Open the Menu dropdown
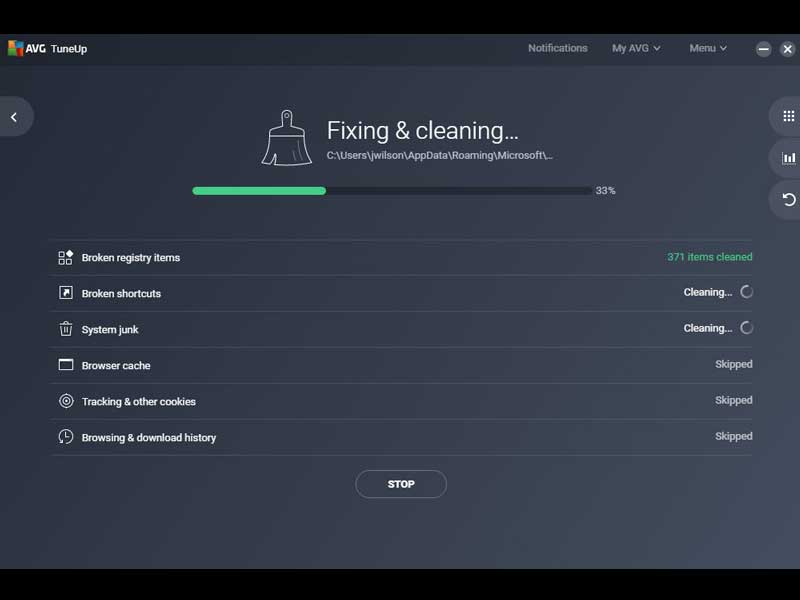Image resolution: width=800 pixels, height=600 pixels. click(708, 48)
